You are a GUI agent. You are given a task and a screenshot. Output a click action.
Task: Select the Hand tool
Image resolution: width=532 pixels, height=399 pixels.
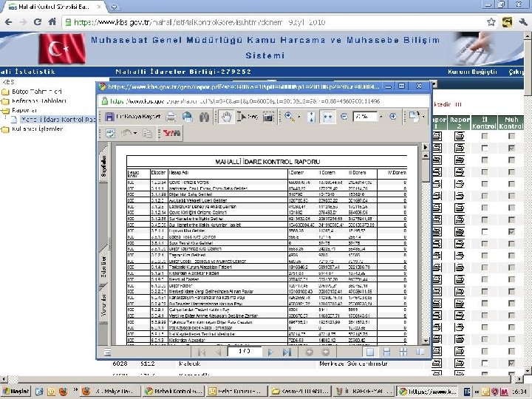coord(226,117)
